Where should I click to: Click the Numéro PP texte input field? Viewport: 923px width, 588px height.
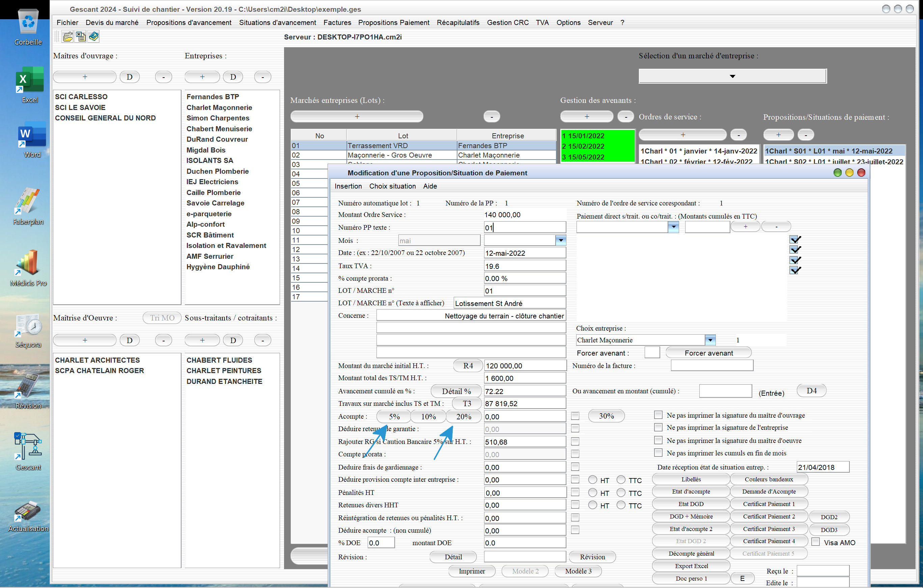tap(525, 227)
